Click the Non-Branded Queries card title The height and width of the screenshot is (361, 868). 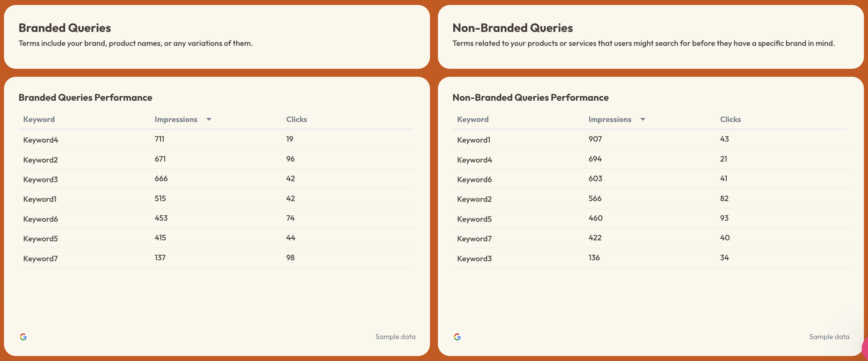pos(512,28)
